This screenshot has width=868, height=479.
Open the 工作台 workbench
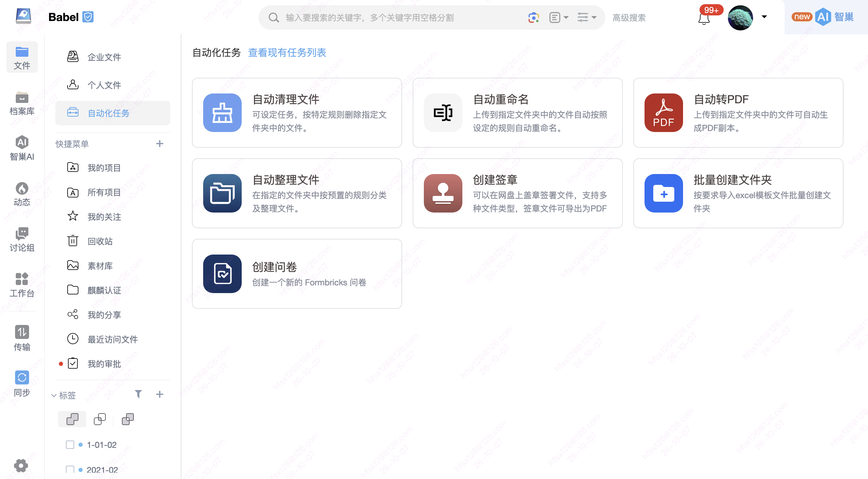[x=22, y=285]
